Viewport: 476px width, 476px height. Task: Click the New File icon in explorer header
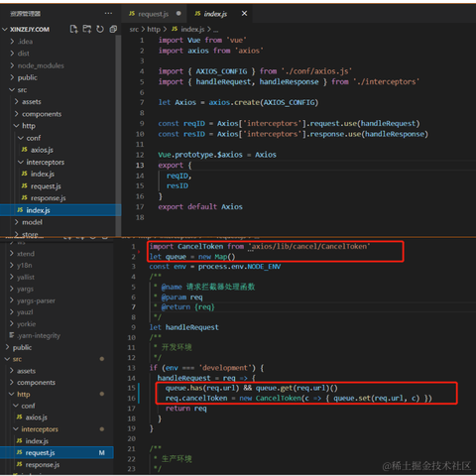click(x=74, y=29)
